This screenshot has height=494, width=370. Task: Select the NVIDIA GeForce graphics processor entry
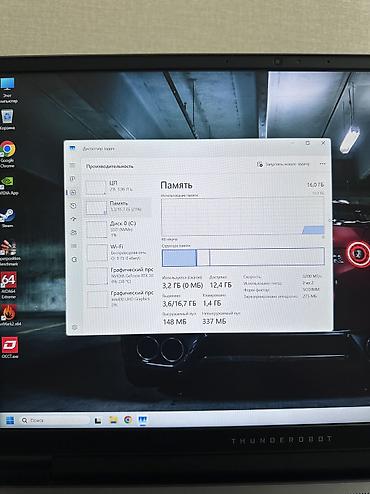click(x=120, y=275)
